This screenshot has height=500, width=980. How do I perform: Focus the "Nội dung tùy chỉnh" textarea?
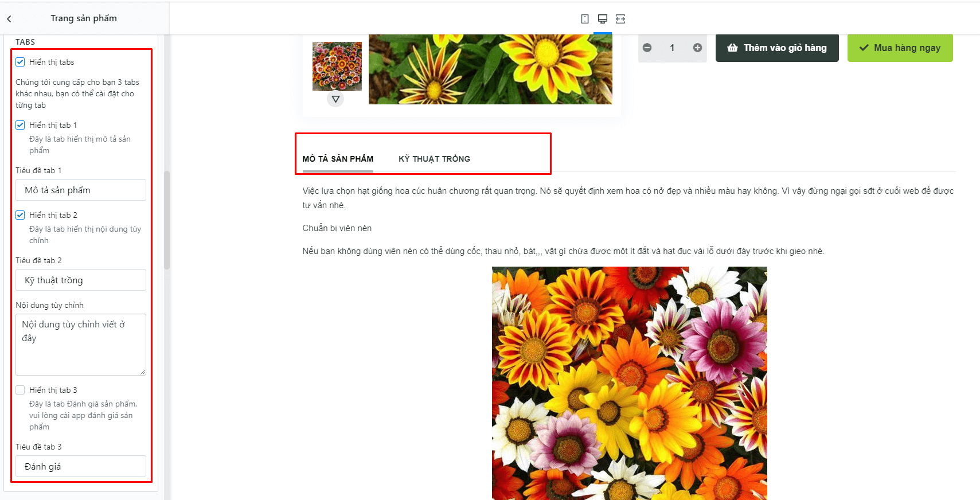point(81,345)
